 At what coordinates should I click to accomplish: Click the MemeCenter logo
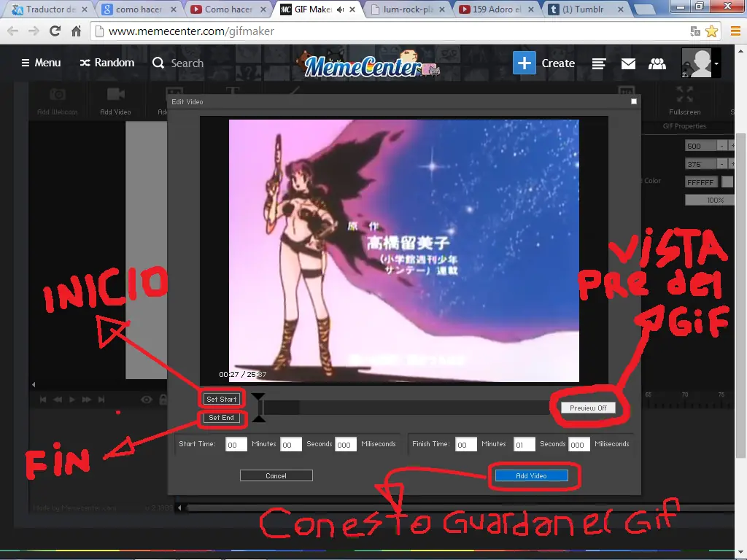tap(367, 65)
